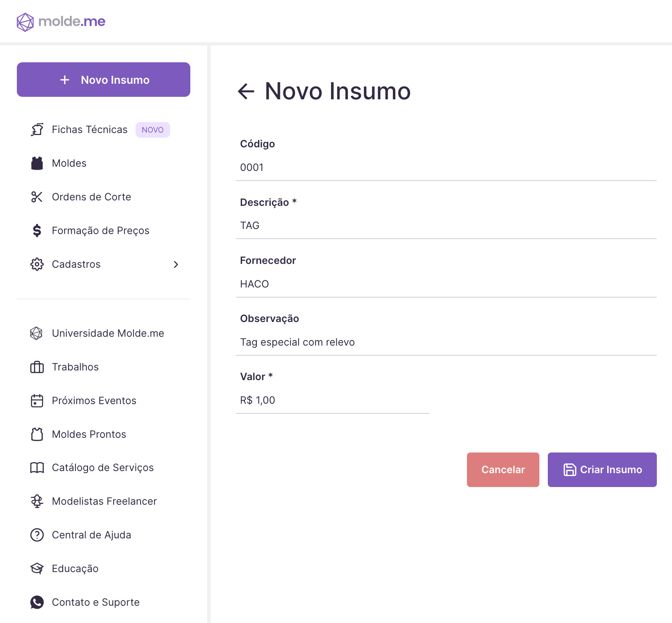Click the question mark icon for Central de Ajuda
This screenshot has height=623, width=672.
37,535
